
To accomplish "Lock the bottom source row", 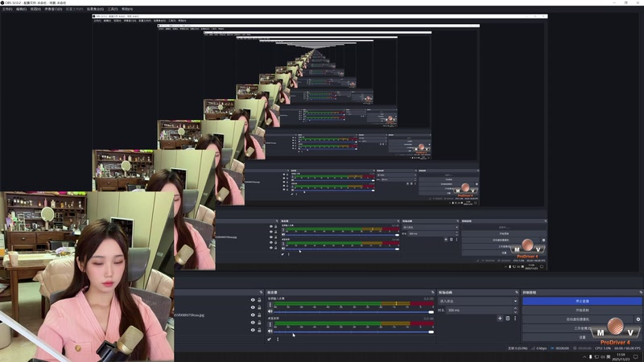I will pyautogui.click(x=259, y=330).
